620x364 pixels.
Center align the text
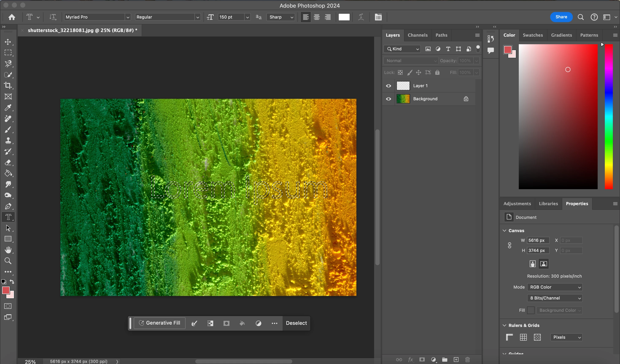317,17
